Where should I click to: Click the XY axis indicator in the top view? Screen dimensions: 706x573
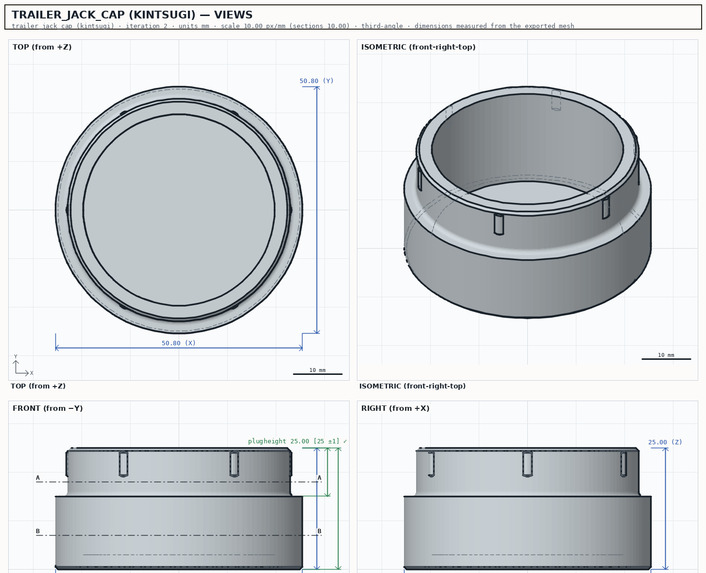(23, 365)
